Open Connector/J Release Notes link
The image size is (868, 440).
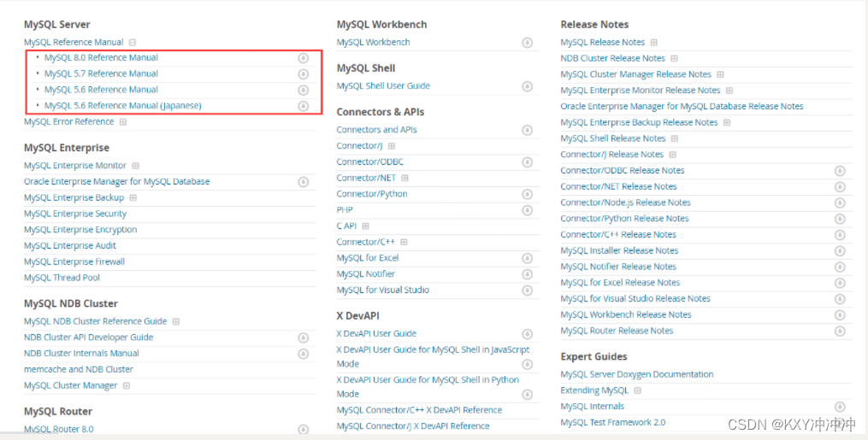coord(611,155)
